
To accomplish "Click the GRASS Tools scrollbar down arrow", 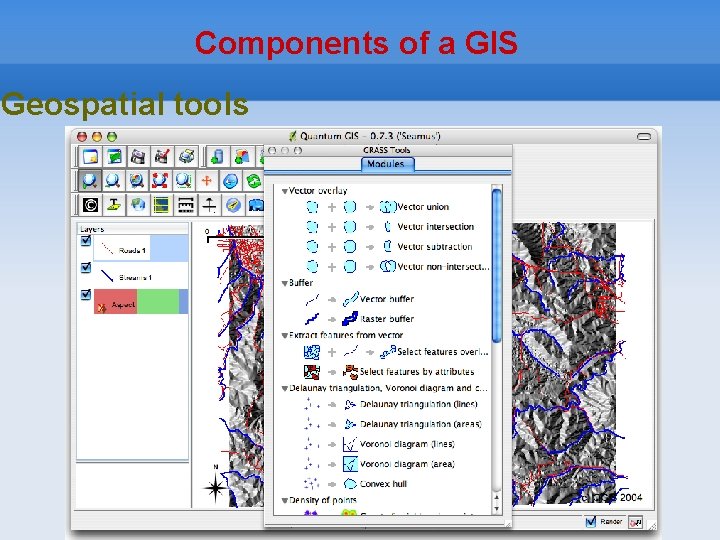I will [496, 509].
